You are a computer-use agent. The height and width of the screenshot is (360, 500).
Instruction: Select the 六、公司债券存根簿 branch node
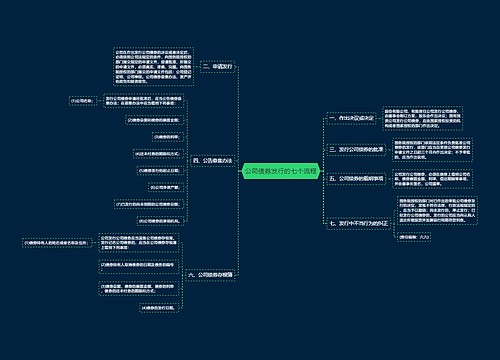[x=210, y=275]
